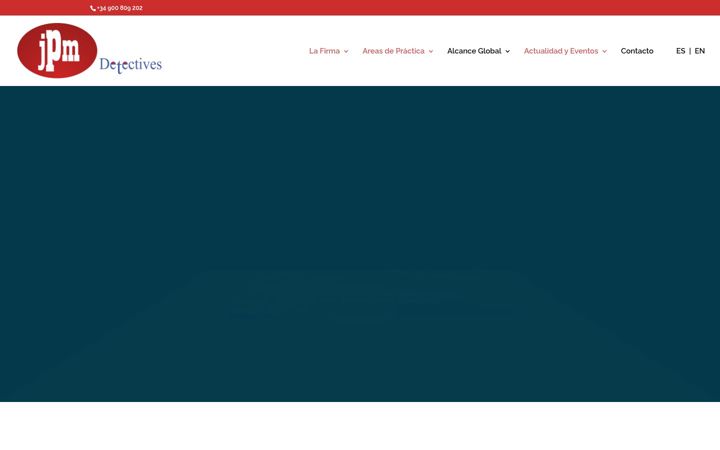
Task: Switch language to ES
Action: pos(681,51)
